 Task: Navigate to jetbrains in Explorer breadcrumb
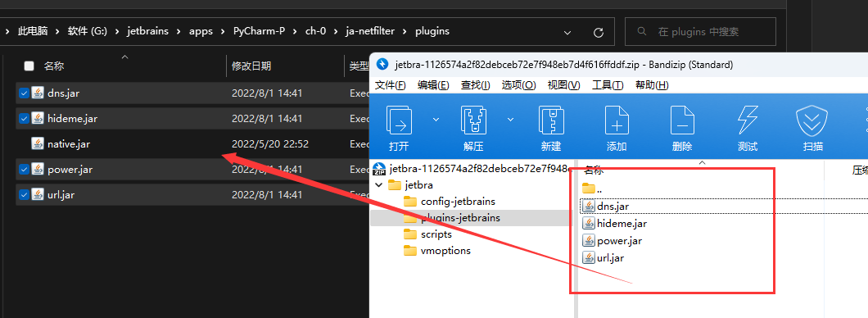(147, 32)
